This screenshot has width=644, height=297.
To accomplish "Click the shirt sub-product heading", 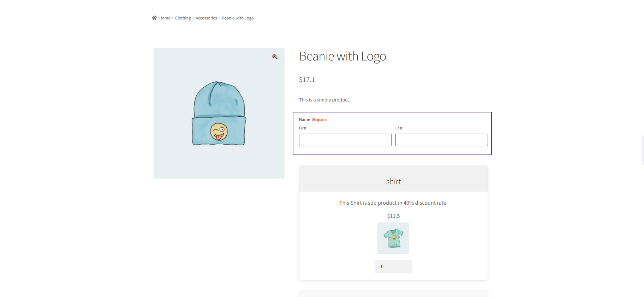I will [393, 182].
